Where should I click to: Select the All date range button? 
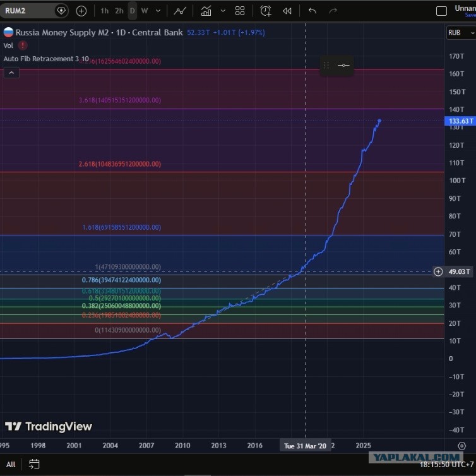point(11,465)
